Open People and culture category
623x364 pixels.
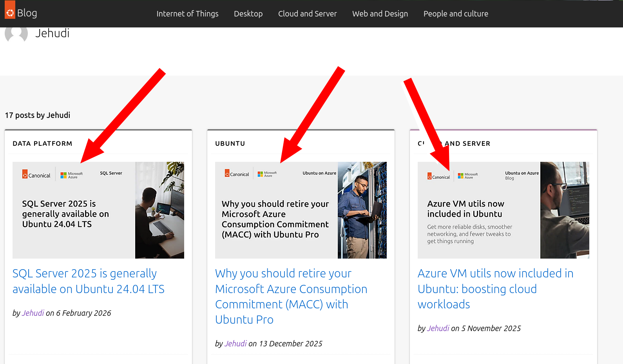pyautogui.click(x=455, y=14)
